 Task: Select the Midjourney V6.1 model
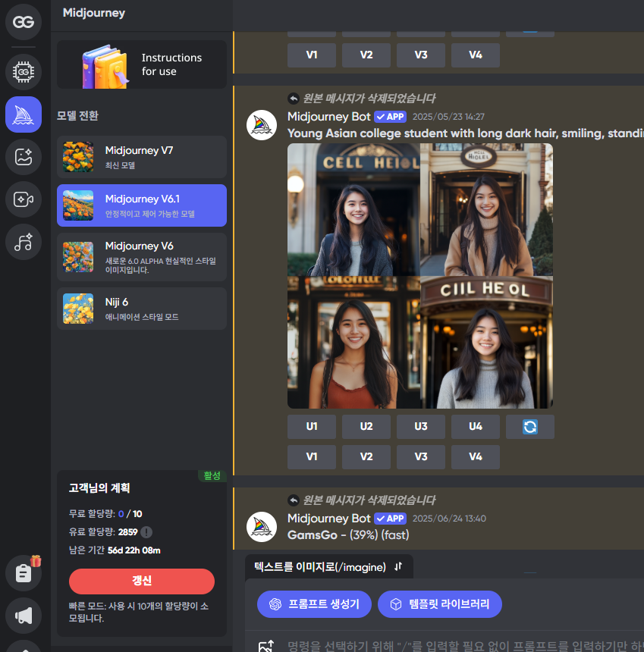[142, 205]
